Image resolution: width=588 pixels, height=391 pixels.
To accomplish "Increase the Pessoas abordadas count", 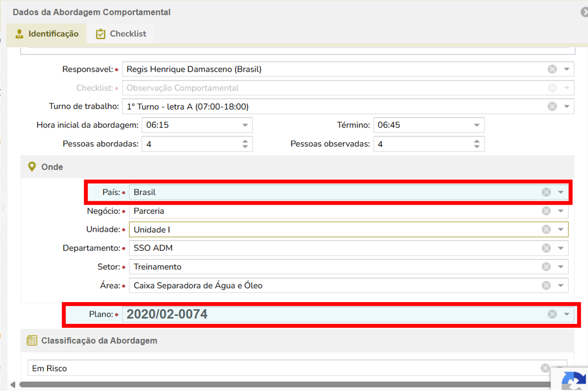I will (x=245, y=141).
